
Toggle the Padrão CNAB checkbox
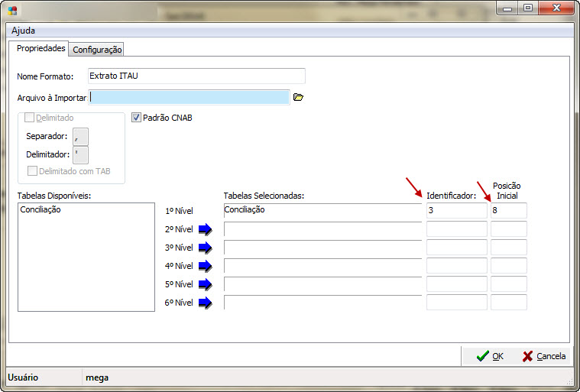[x=137, y=118]
